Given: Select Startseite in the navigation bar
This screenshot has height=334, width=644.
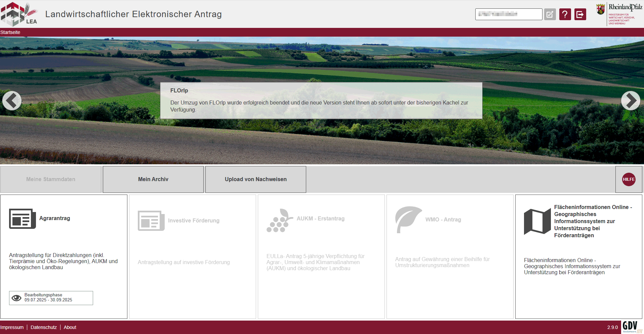Looking at the screenshot, I should (x=10, y=32).
